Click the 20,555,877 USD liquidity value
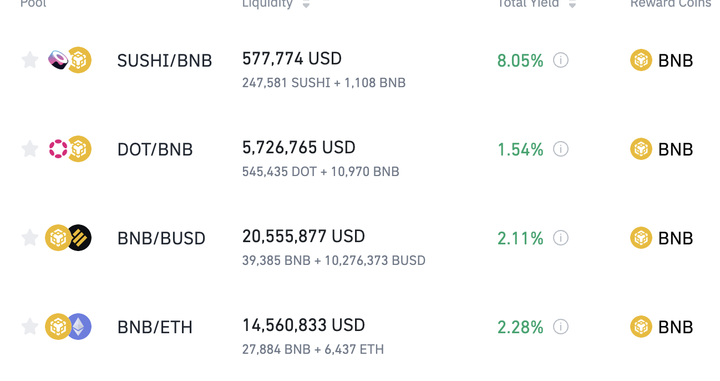 click(x=304, y=236)
